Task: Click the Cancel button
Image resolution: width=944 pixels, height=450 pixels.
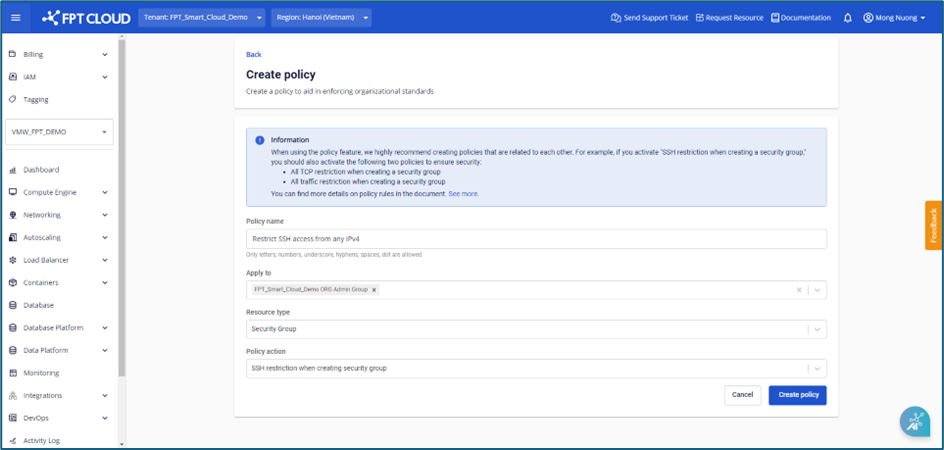Action: pyautogui.click(x=742, y=395)
